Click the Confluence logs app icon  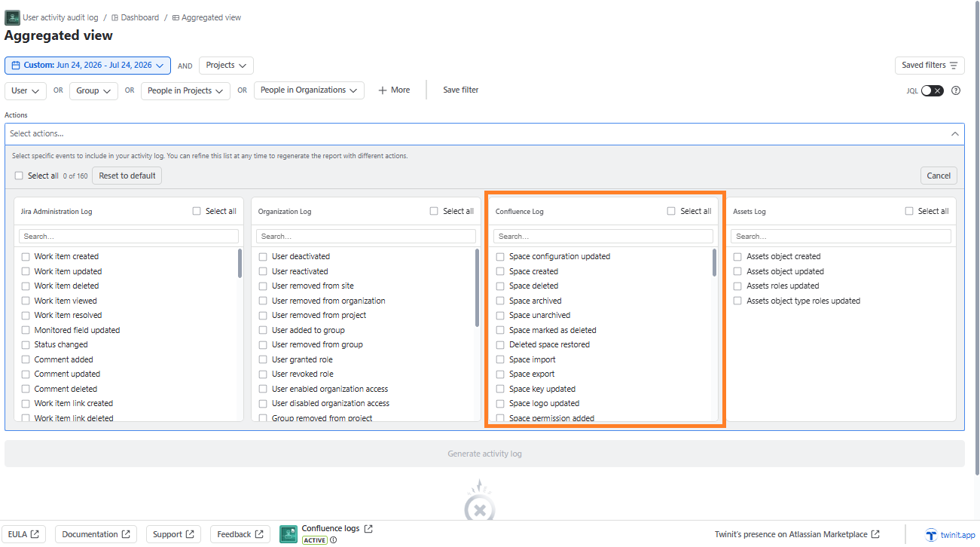point(289,534)
